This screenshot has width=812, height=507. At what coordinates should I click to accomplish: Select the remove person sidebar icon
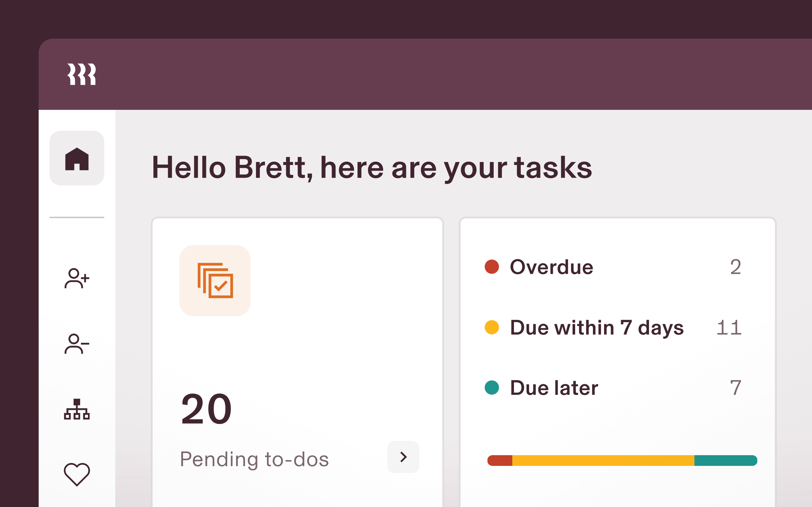pos(77,344)
